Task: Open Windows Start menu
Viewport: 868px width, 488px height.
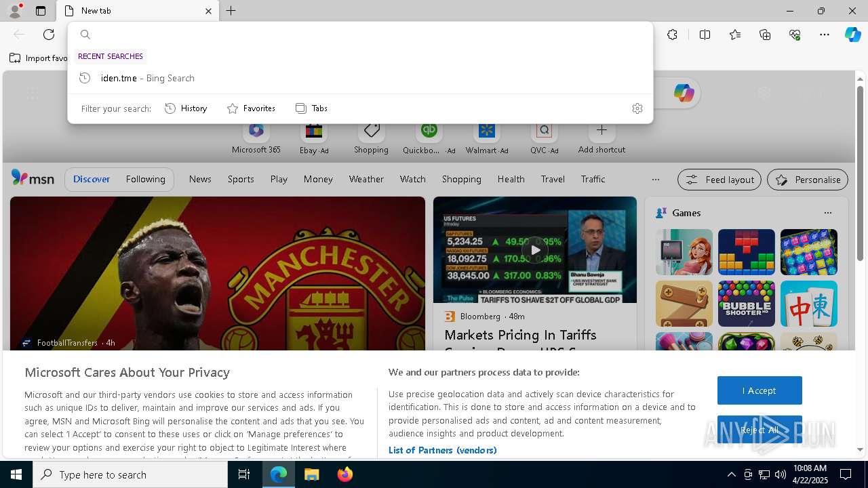Action: 16,474
